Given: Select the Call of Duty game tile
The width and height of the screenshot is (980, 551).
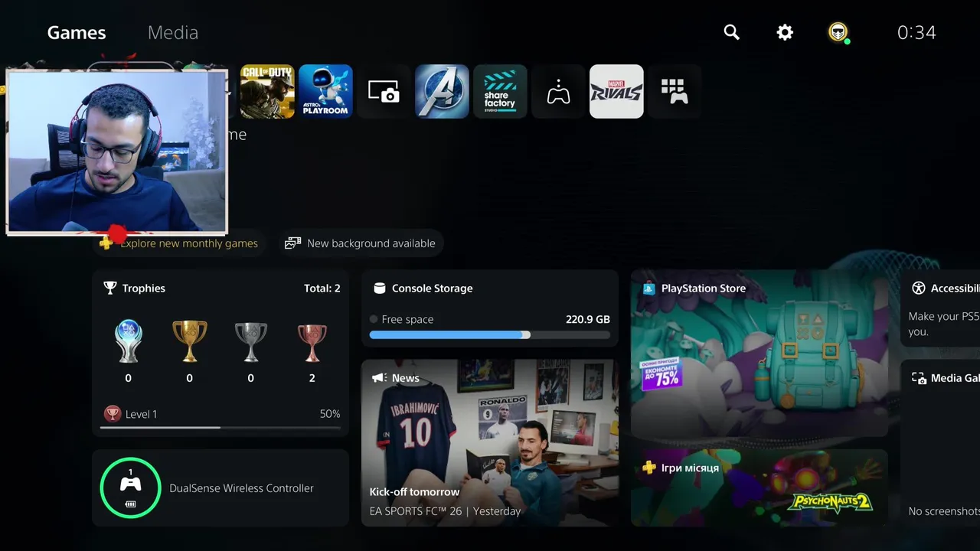Looking at the screenshot, I should [267, 92].
